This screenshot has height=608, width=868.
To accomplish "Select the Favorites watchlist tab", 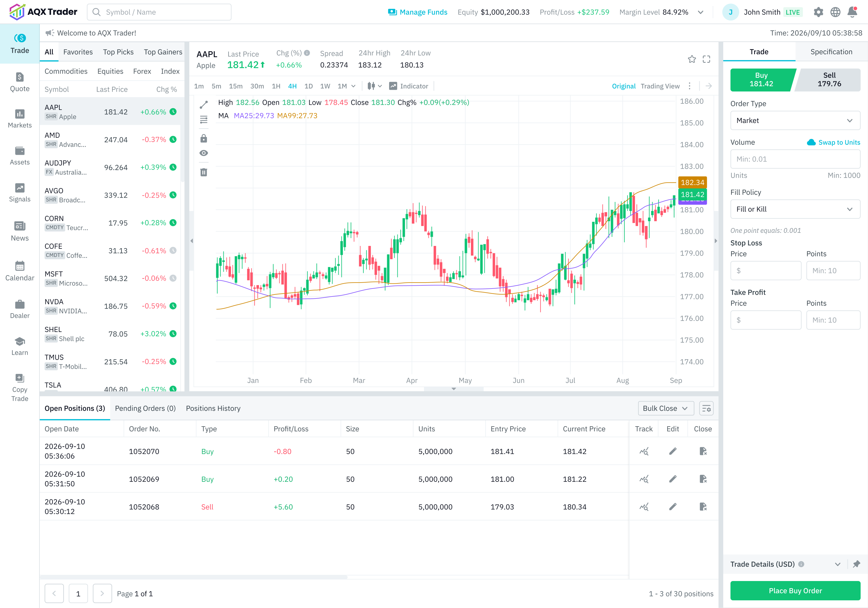I will 78,52.
